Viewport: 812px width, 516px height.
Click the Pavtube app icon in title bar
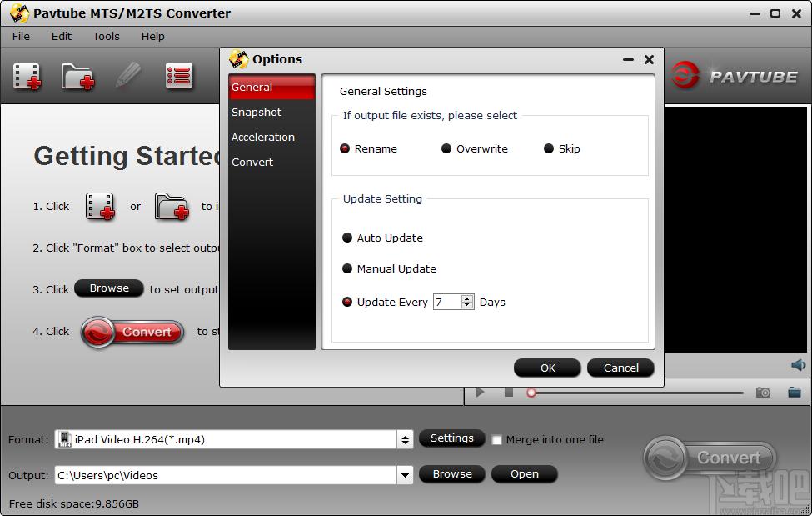pyautogui.click(x=19, y=13)
